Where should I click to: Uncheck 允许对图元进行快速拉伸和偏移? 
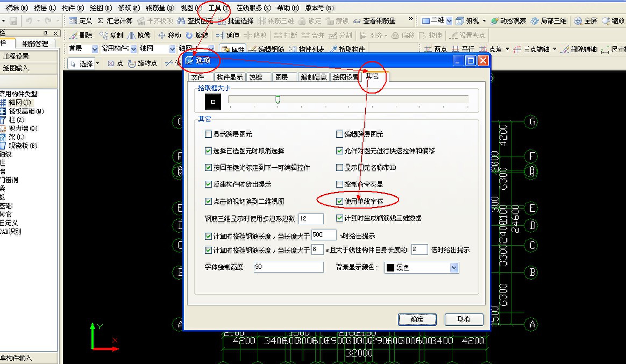tap(339, 151)
